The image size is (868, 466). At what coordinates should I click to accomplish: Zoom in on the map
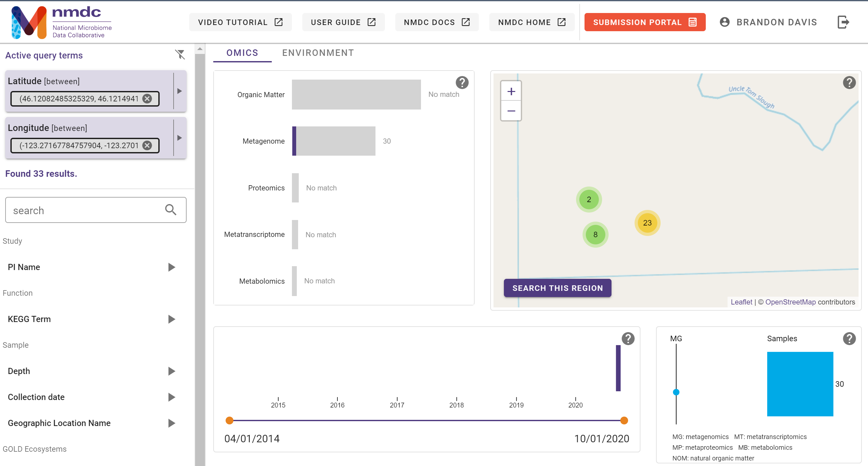tap(510, 91)
